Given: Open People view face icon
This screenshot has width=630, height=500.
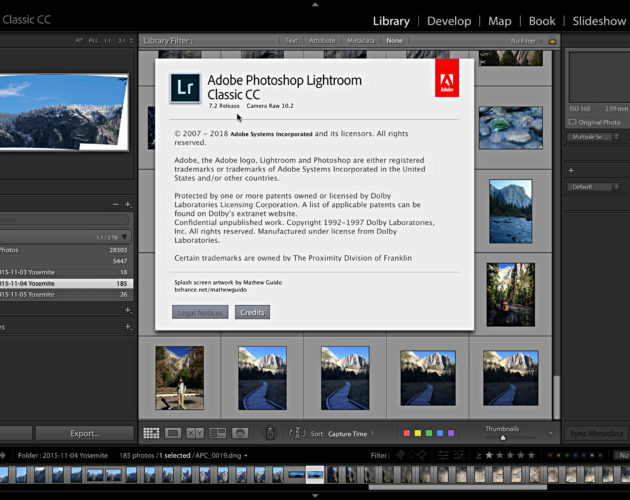Looking at the screenshot, I should tap(240, 433).
